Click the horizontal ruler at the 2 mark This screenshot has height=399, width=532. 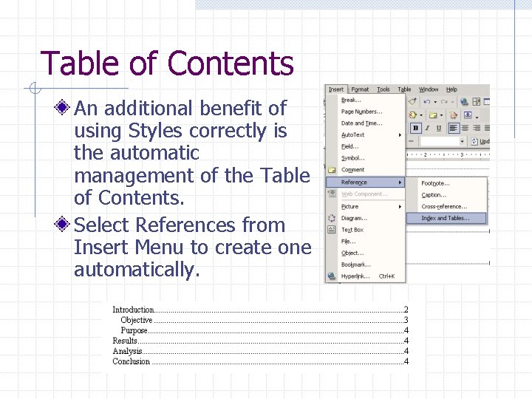point(425,154)
